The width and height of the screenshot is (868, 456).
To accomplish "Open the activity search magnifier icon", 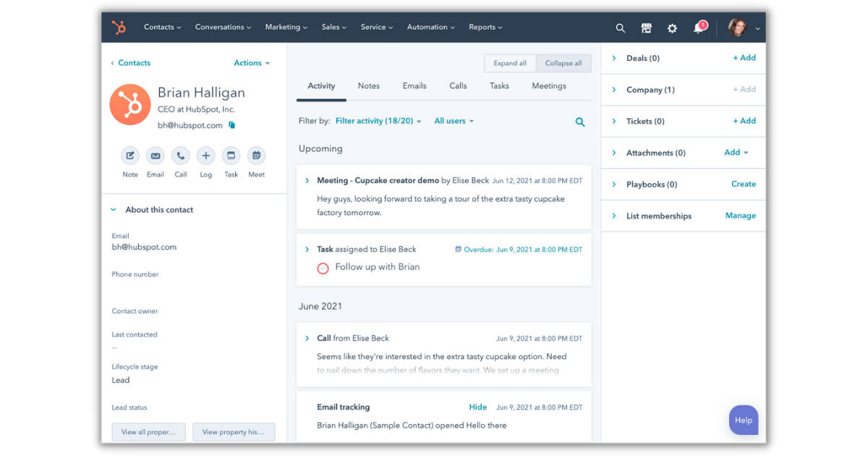I will point(579,122).
